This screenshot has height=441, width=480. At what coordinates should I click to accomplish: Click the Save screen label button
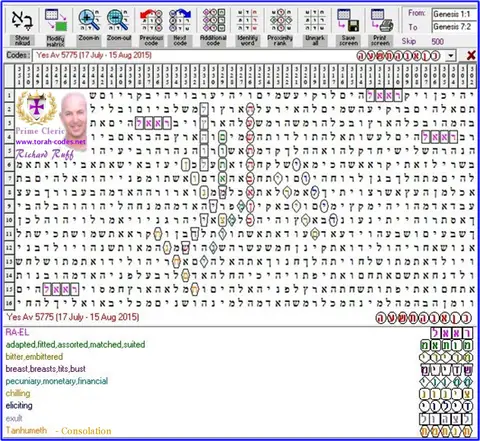coord(348,40)
